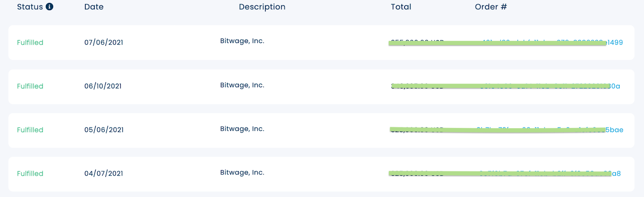Image resolution: width=644 pixels, height=197 pixels.
Task: Select Fulfilled status on 04/07/2021 row
Action: pyautogui.click(x=30, y=174)
